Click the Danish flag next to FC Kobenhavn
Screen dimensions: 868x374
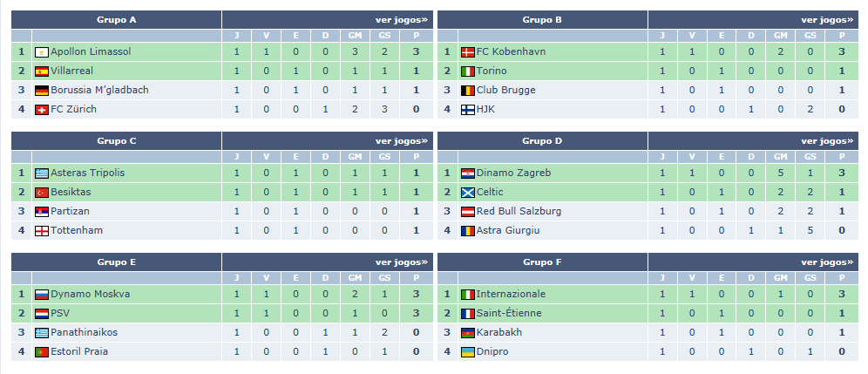pos(467,52)
